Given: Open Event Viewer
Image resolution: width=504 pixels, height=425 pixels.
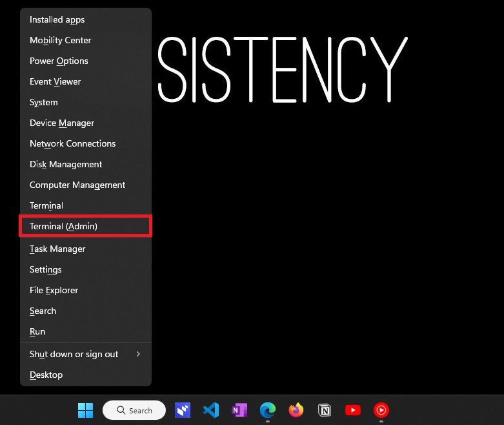Looking at the screenshot, I should [86, 82].
